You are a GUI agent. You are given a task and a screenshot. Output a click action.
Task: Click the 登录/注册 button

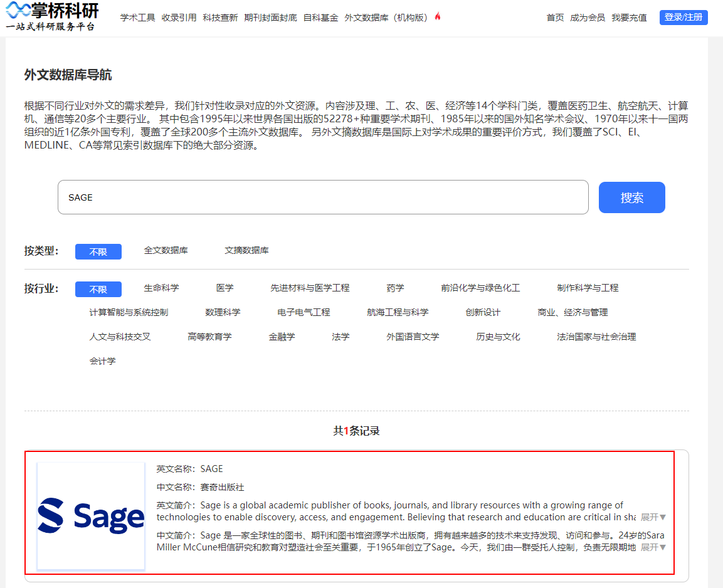(x=683, y=18)
